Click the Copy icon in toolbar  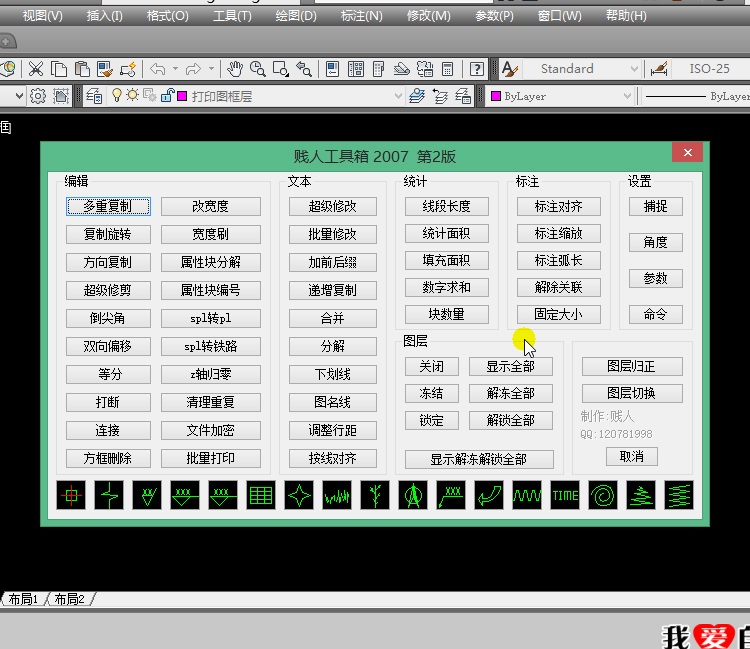click(x=59, y=69)
